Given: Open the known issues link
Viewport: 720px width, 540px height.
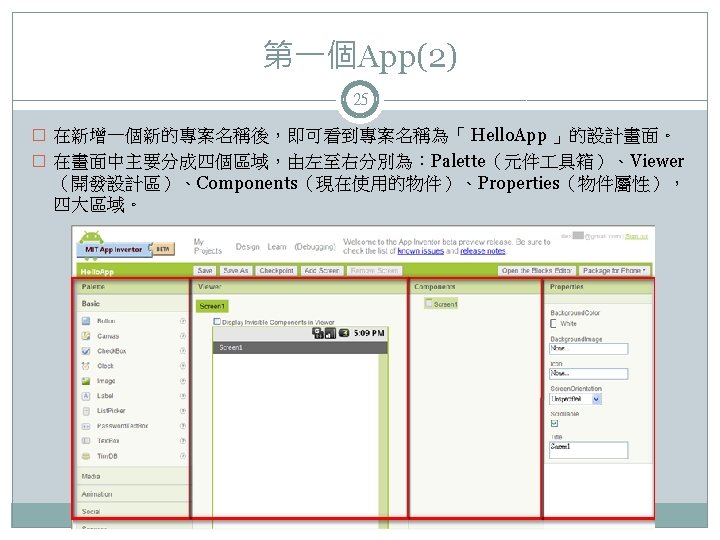Looking at the screenshot, I should pos(421,251).
